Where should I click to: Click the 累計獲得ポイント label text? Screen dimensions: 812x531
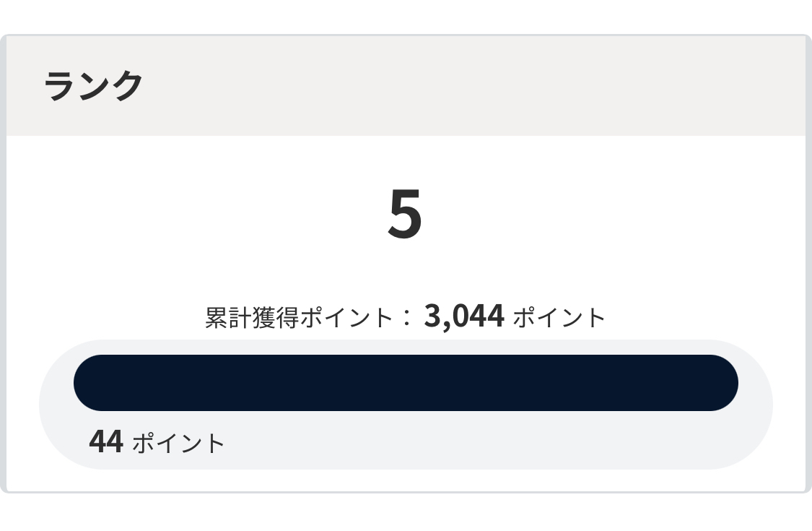click(x=299, y=317)
